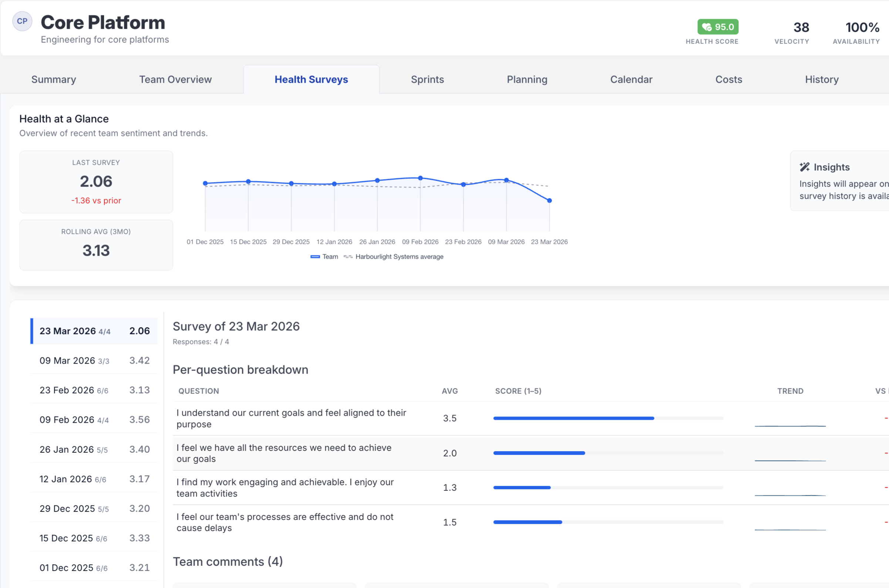Select the 01 Dec 2025 survey entry

94,567
